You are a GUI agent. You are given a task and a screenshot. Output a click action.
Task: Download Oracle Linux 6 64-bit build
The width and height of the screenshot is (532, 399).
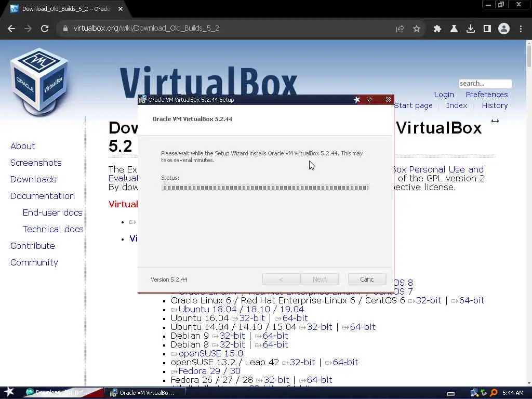472,301
